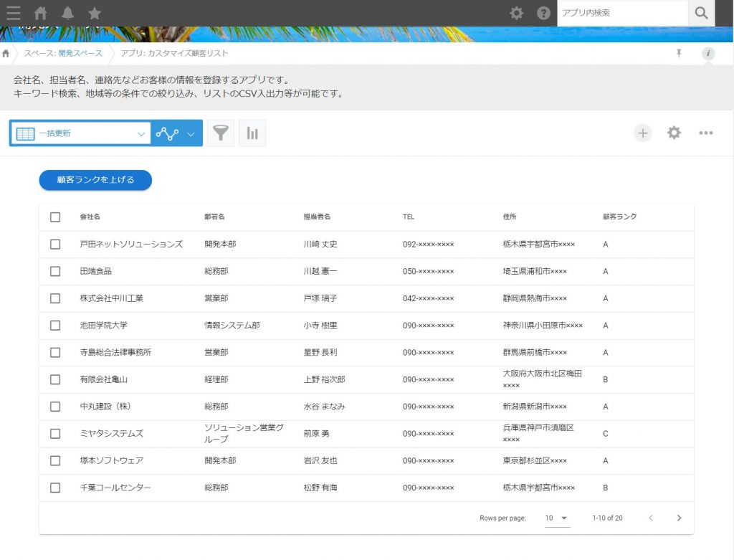Click the graph chart icon
The height and width of the screenshot is (560, 734).
pos(167,133)
